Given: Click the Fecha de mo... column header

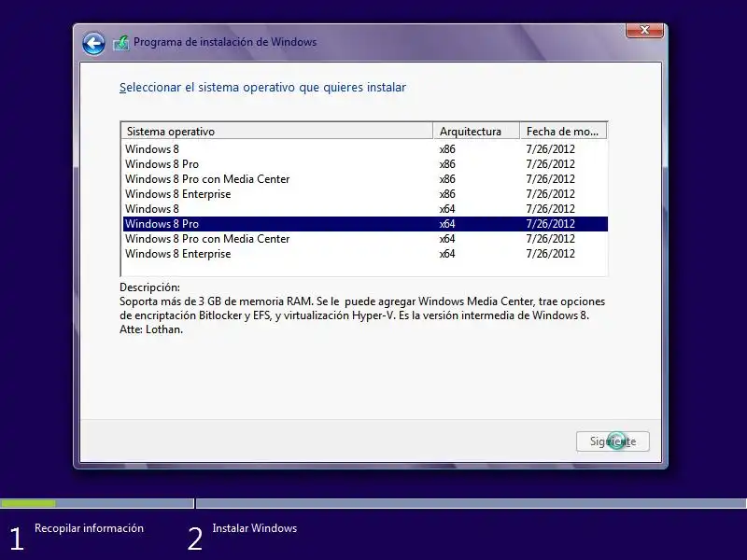Looking at the screenshot, I should 564,131.
